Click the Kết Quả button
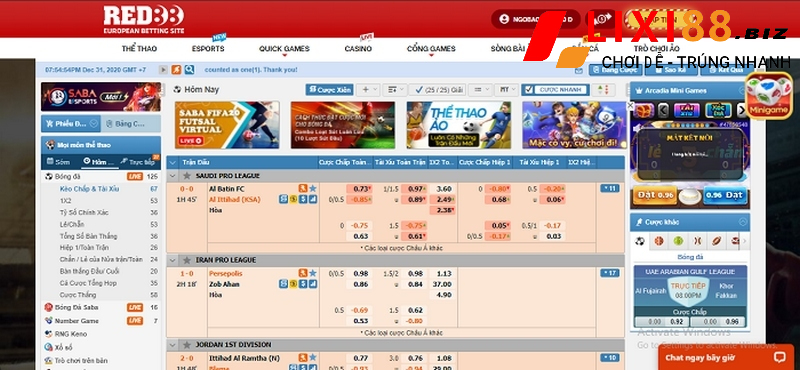Screen dimensions: 800x370 pyautogui.click(x=726, y=70)
